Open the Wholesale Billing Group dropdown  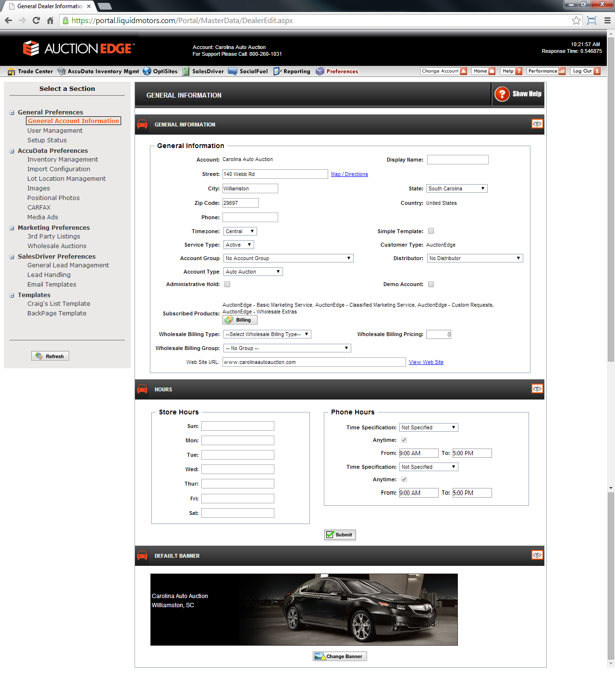click(287, 348)
